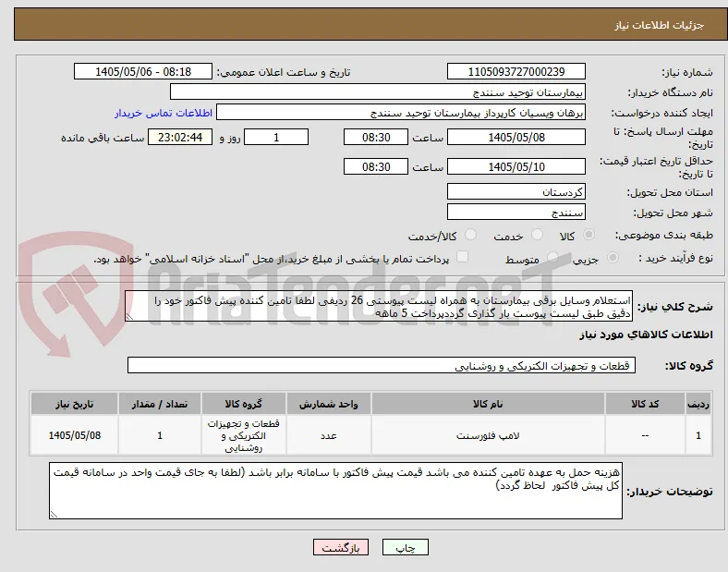Select the متوسط purchase type radio
Viewport: 728px width, 572px height.
click(552, 257)
